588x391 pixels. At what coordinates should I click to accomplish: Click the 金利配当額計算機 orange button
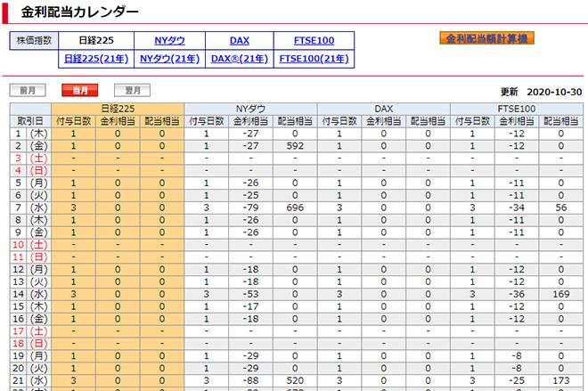tap(486, 38)
